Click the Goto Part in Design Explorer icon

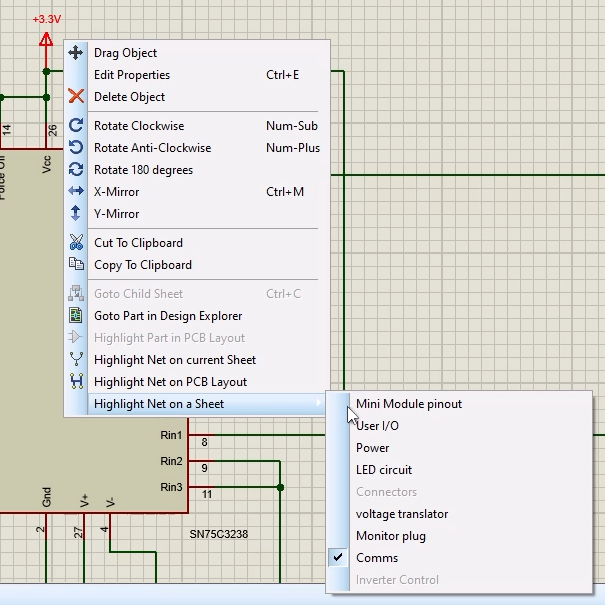(x=76, y=315)
